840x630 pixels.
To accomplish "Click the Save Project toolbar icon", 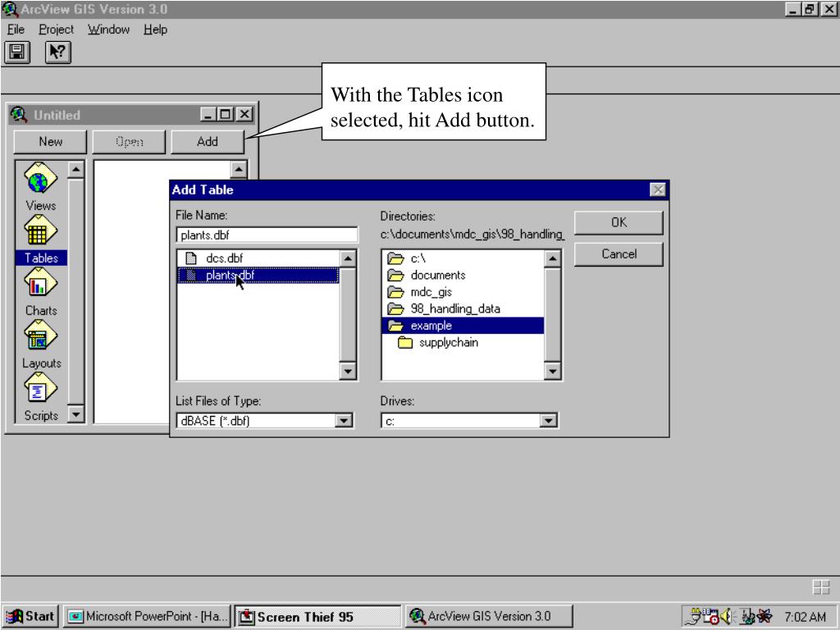I will tap(17, 52).
